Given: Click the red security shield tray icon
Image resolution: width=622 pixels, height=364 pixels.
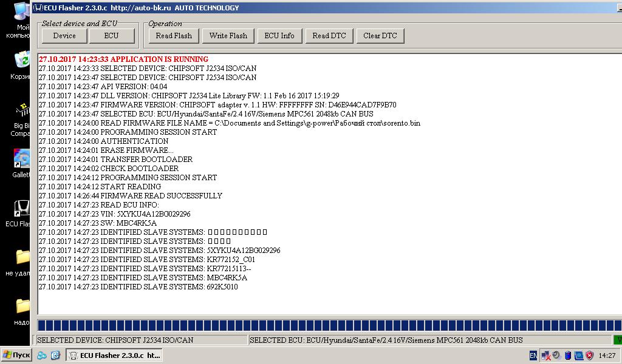Looking at the screenshot, I should [x=590, y=356].
